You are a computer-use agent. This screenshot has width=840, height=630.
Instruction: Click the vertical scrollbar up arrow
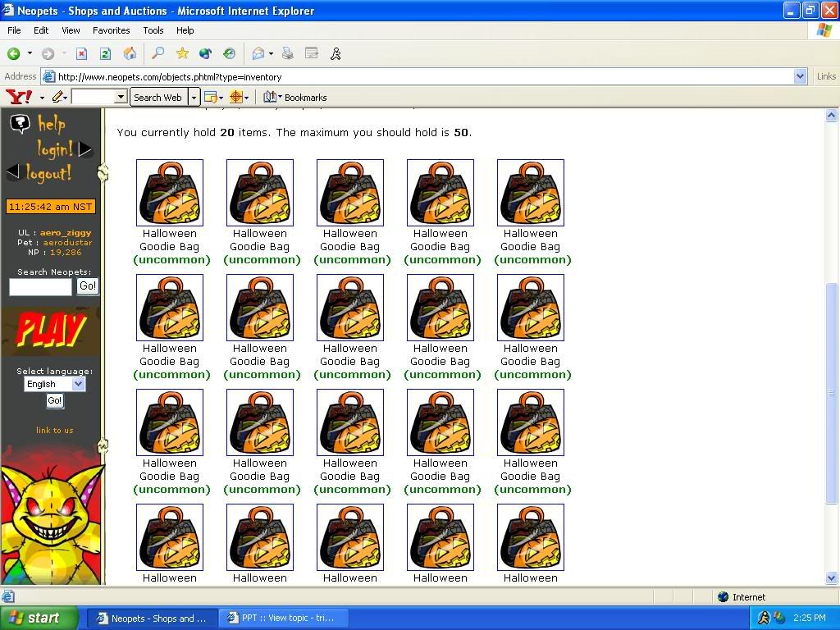click(x=832, y=115)
